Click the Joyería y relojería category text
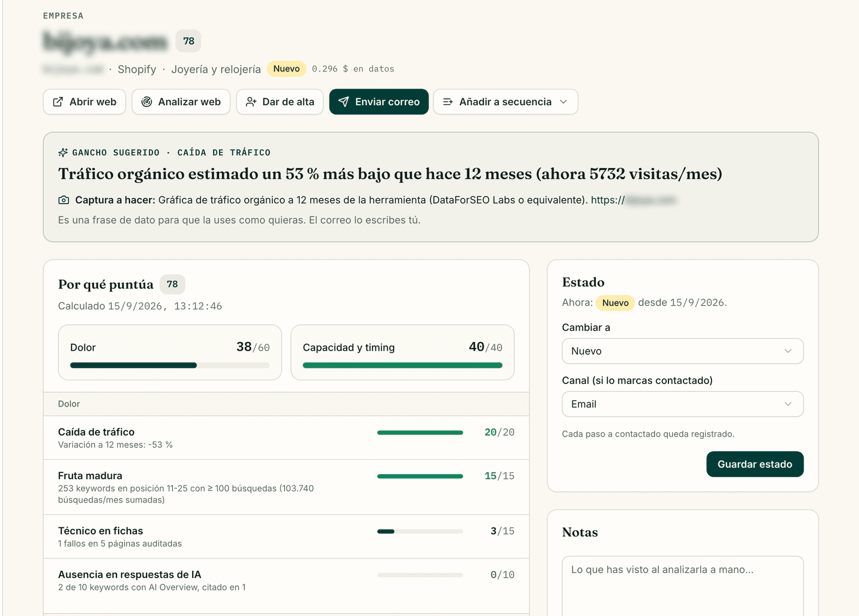Viewport: 859px width, 616px height. (216, 69)
